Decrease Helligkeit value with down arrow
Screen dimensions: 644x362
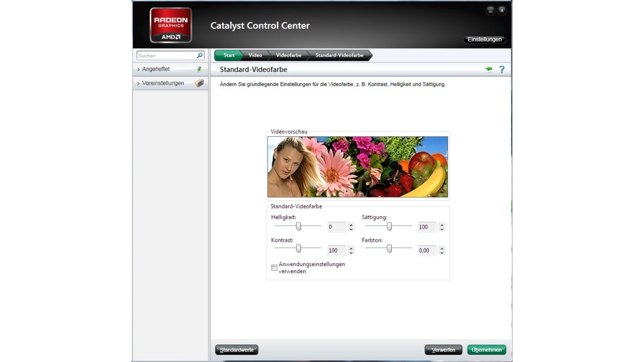tap(351, 229)
